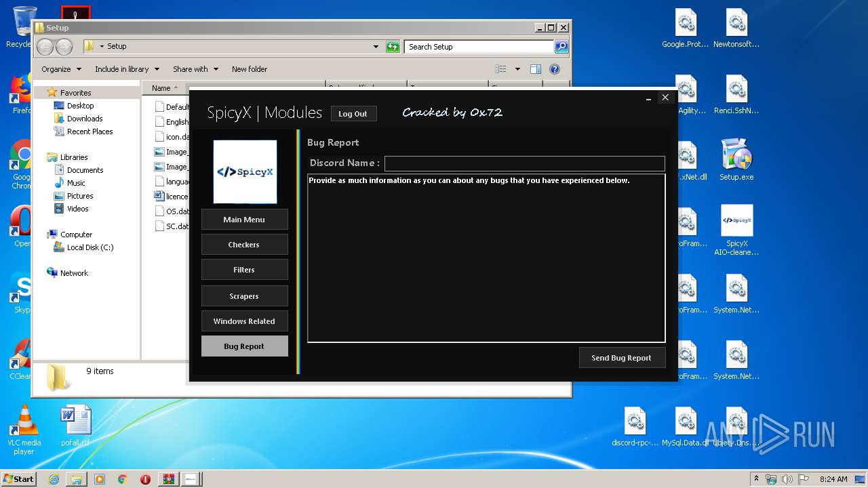This screenshot has width=868, height=488.
Task: Open Explorer help icon
Action: (555, 69)
